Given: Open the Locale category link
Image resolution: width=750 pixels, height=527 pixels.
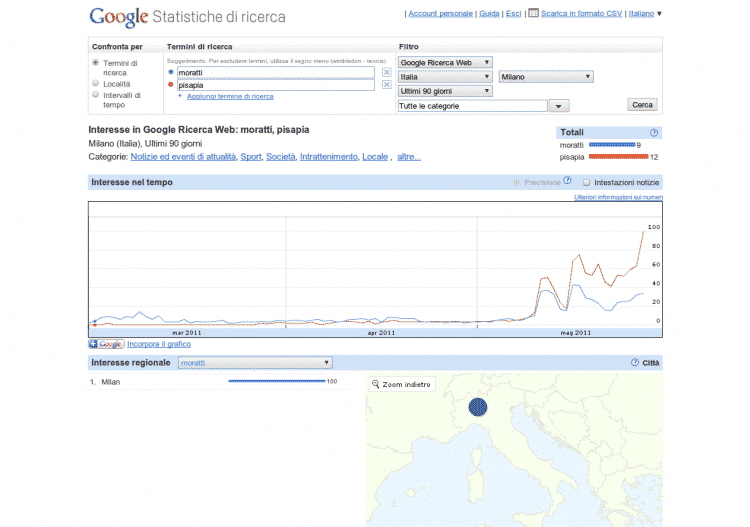Looking at the screenshot, I should [375, 157].
